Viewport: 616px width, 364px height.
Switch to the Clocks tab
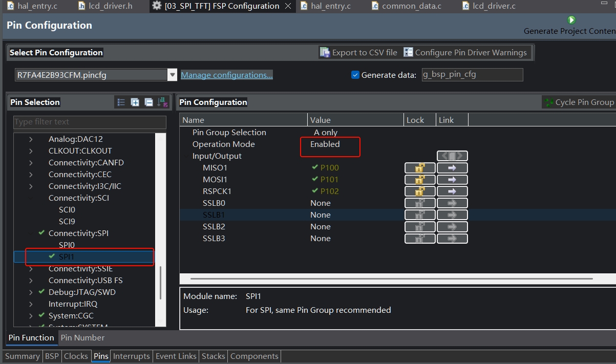click(76, 356)
